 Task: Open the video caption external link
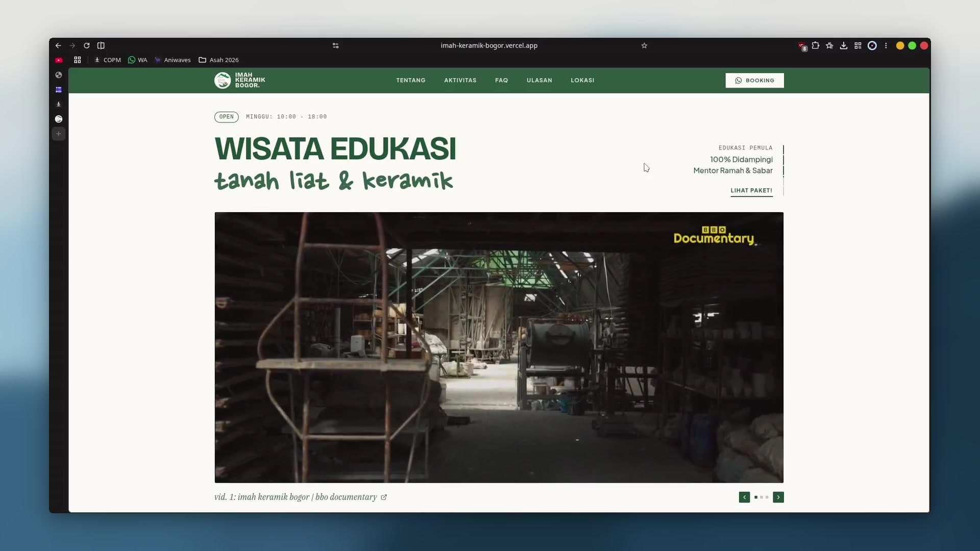384,497
